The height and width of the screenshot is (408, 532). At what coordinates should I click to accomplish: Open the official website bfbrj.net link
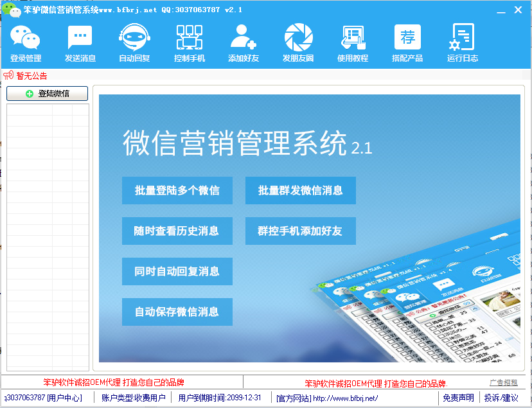pyautogui.click(x=327, y=398)
